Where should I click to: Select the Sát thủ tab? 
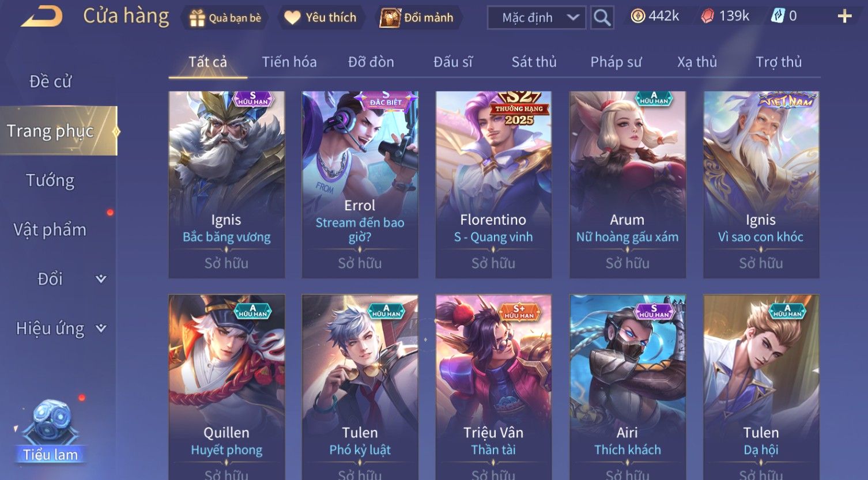pyautogui.click(x=534, y=62)
